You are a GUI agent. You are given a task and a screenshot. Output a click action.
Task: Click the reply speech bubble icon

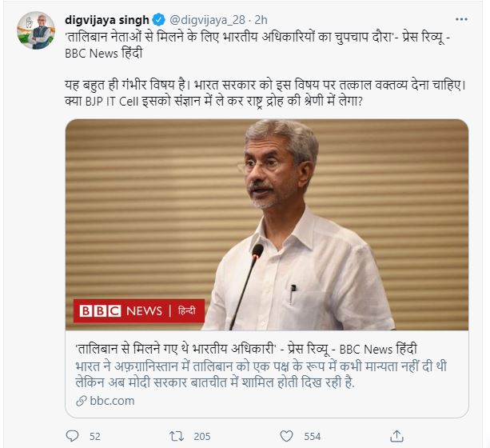[72, 436]
